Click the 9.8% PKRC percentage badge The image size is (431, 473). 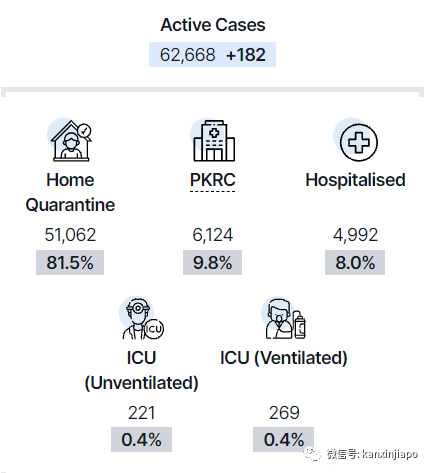click(x=212, y=262)
